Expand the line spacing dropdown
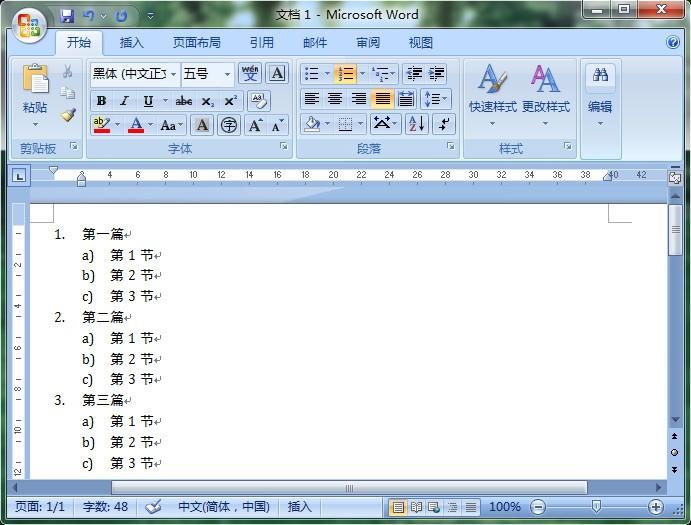Screen dimensions: 691x525 [444, 99]
